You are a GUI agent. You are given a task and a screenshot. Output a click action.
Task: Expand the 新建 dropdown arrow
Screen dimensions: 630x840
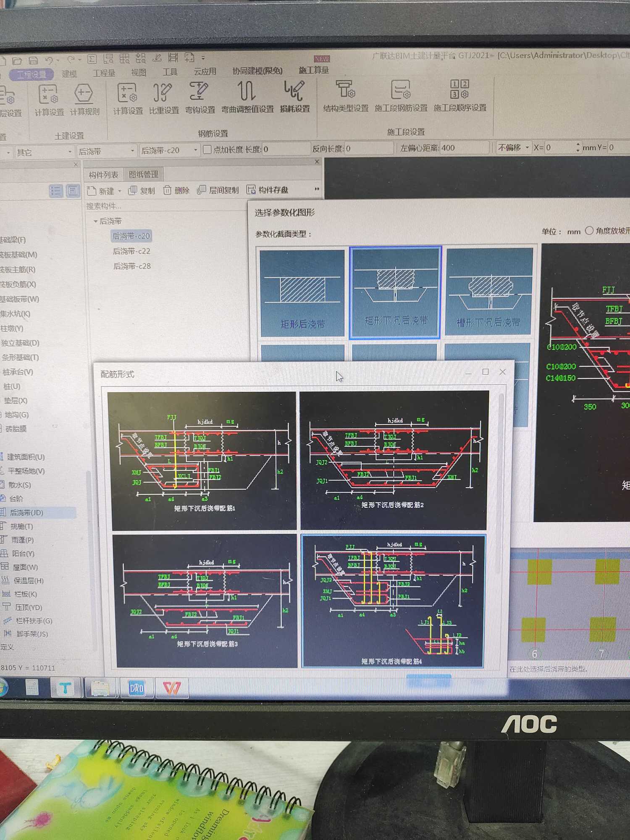point(119,192)
